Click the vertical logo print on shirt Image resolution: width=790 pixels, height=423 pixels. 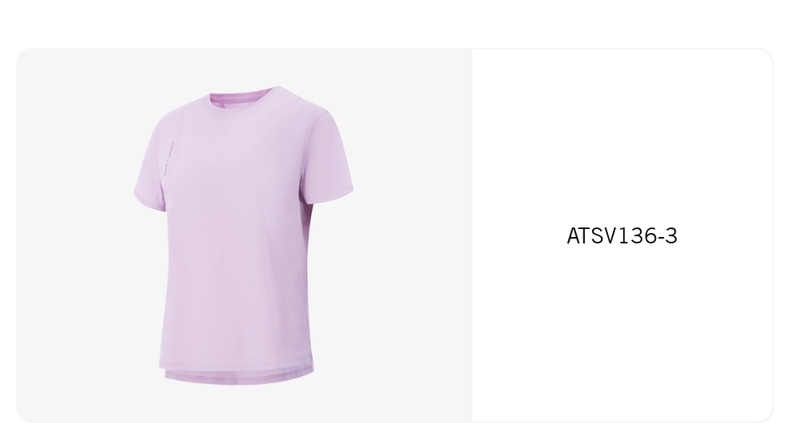(x=169, y=159)
